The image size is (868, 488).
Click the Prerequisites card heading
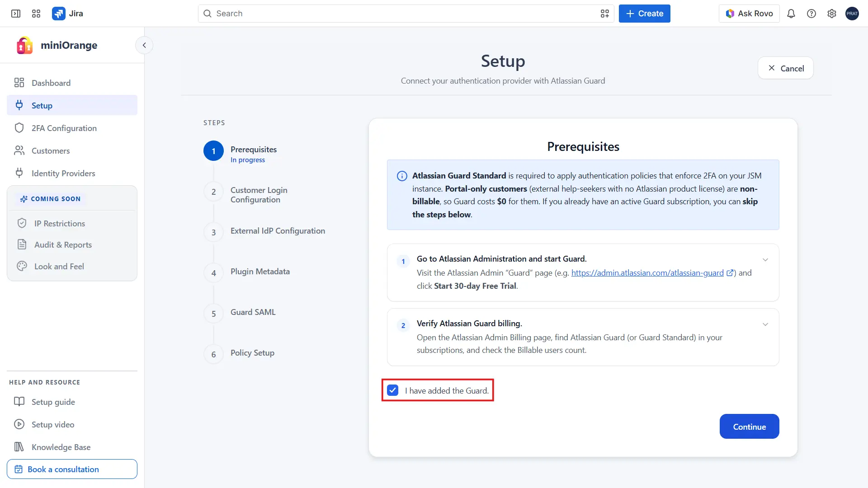click(x=583, y=147)
